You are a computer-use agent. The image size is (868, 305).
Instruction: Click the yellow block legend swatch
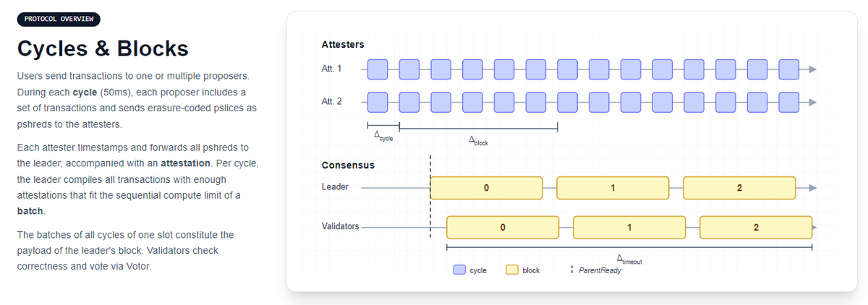pyautogui.click(x=511, y=270)
